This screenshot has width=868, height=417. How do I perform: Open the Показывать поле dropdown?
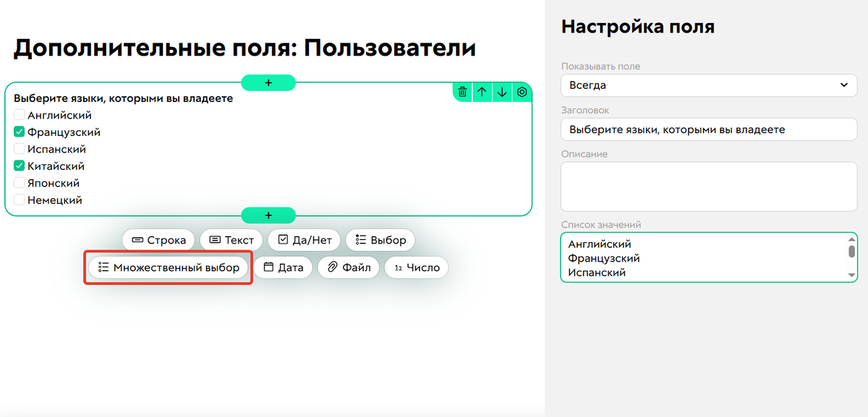708,87
